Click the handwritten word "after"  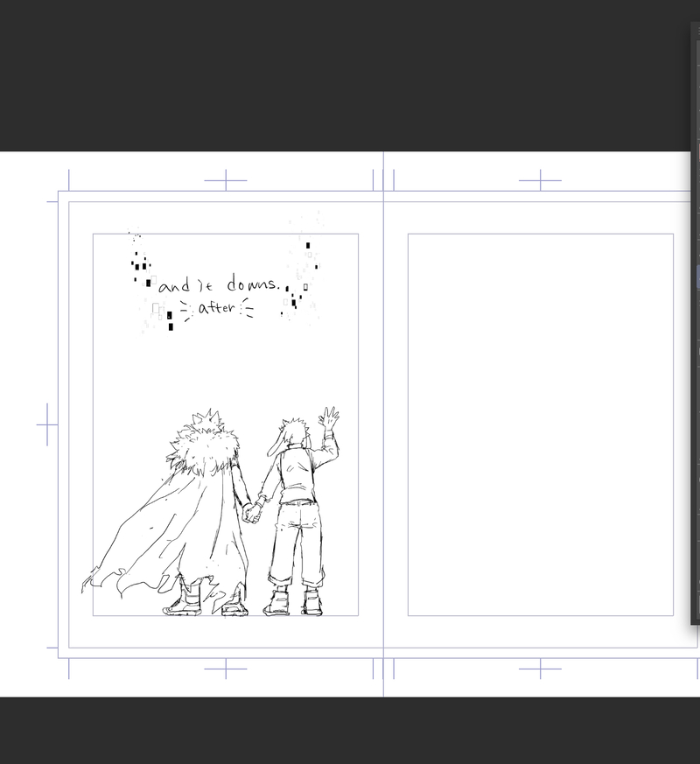(217, 308)
